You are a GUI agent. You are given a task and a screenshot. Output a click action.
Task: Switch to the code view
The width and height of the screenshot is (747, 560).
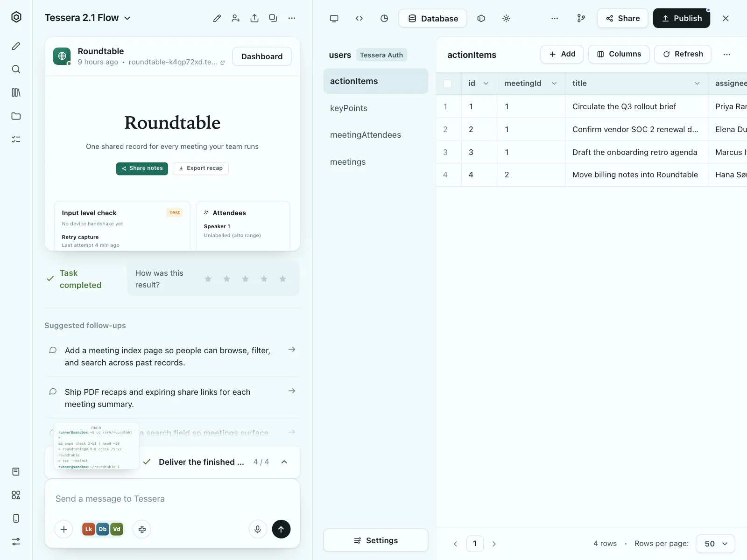(x=359, y=19)
